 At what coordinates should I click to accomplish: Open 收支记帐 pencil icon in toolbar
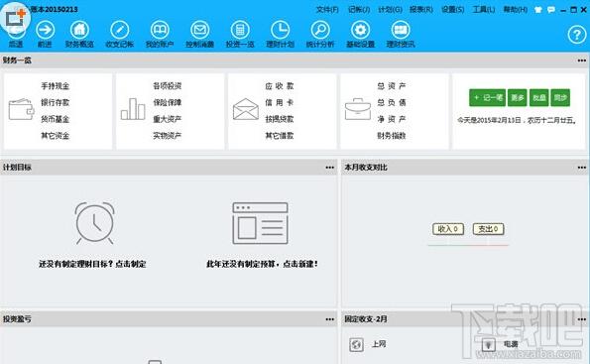[120, 30]
